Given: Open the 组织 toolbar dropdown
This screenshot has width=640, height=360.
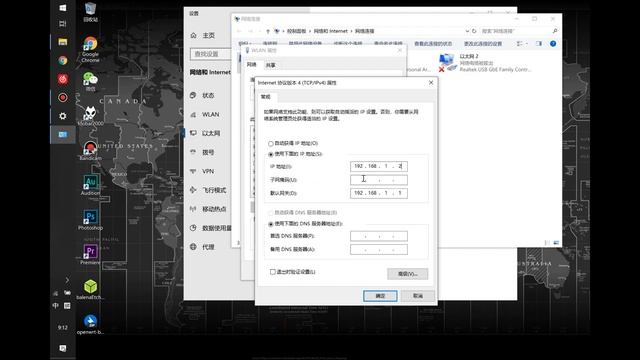Looking at the screenshot, I should [x=244, y=44].
